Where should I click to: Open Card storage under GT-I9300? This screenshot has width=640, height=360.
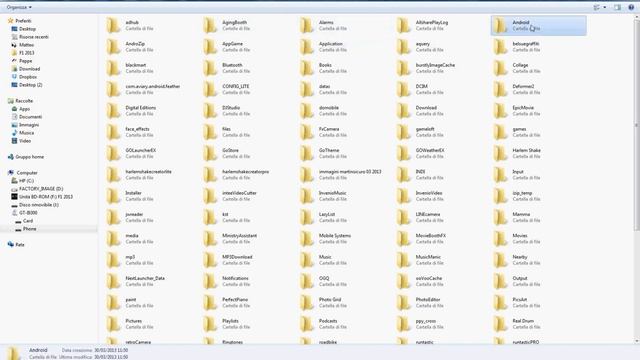(28, 221)
